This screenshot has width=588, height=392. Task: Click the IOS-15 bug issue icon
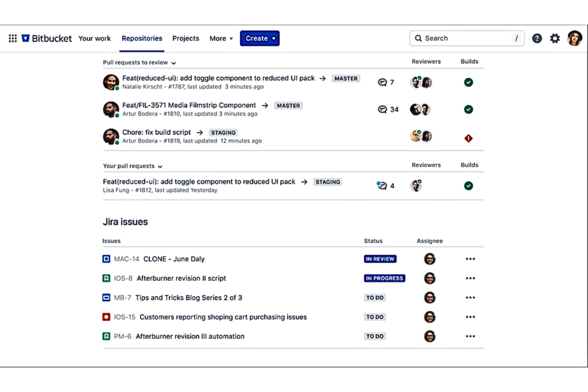tap(106, 317)
